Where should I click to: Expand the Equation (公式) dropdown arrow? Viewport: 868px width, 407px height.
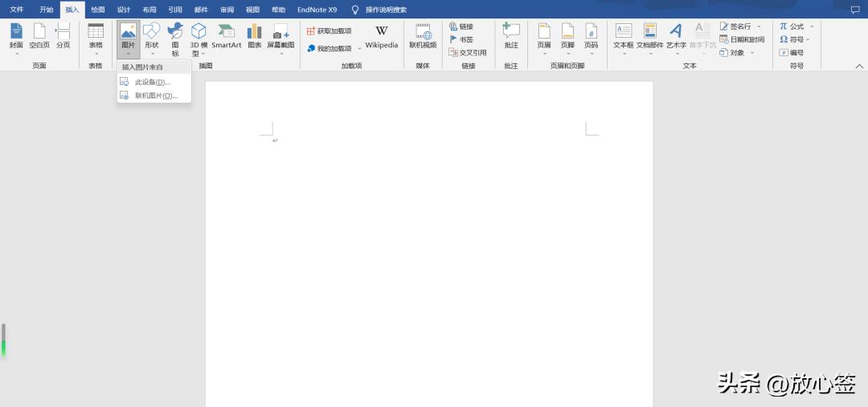(812, 26)
